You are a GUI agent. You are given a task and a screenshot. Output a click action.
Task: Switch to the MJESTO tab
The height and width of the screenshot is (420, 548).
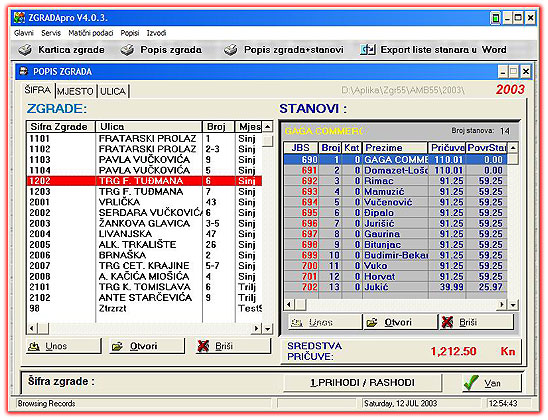75,91
